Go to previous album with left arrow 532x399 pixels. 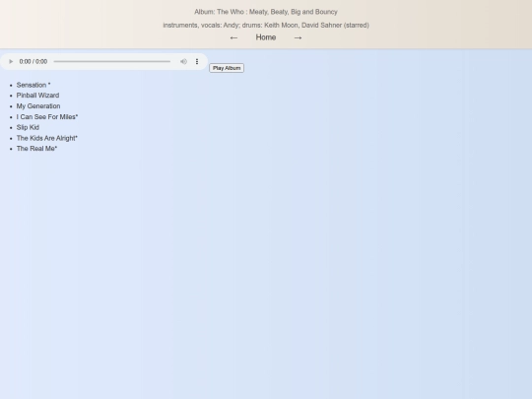233,37
